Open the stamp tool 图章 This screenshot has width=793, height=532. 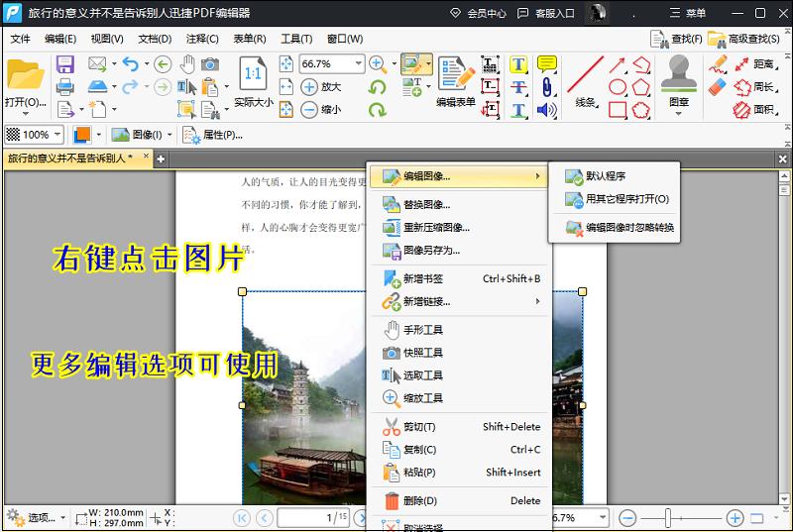(679, 83)
